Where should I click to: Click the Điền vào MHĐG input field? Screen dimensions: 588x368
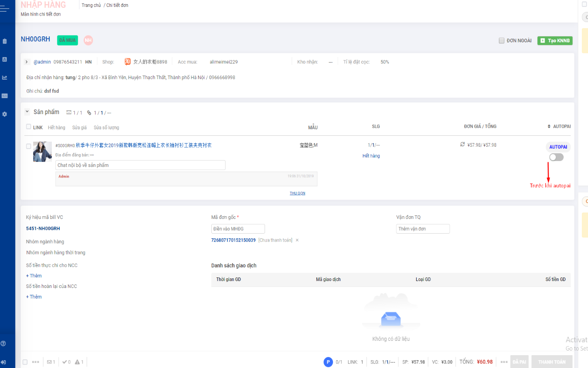238,229
